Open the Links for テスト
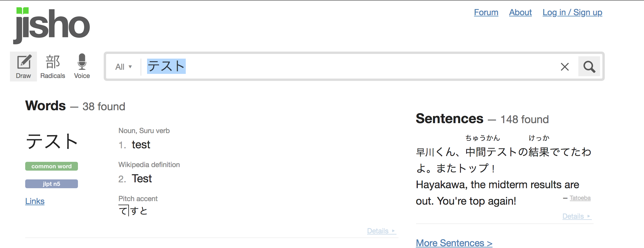The image size is (644, 248). [x=35, y=201]
